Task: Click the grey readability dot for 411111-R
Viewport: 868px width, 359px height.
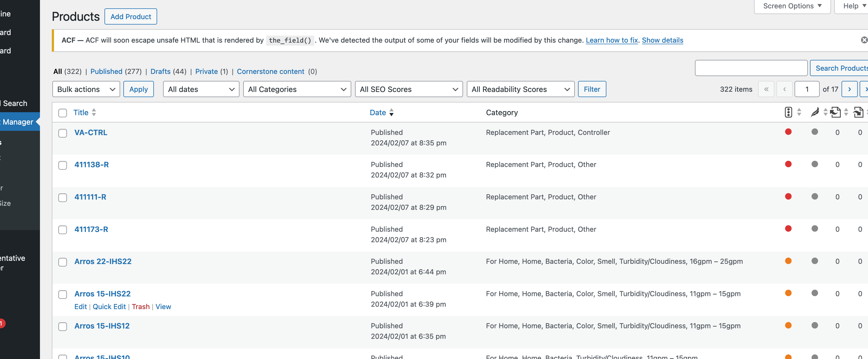Action: [x=815, y=196]
